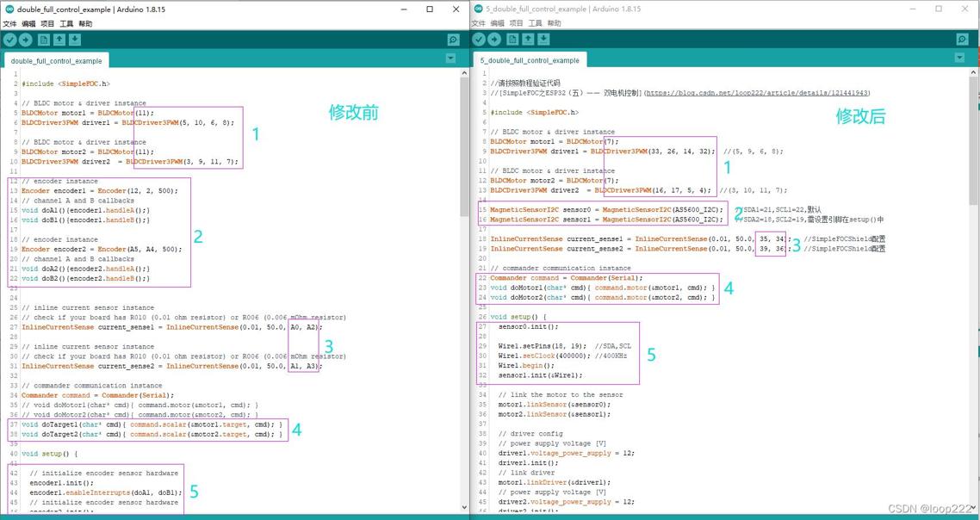Click the line "driver1.init();"
This screenshot has height=520, width=980.
pos(528,463)
